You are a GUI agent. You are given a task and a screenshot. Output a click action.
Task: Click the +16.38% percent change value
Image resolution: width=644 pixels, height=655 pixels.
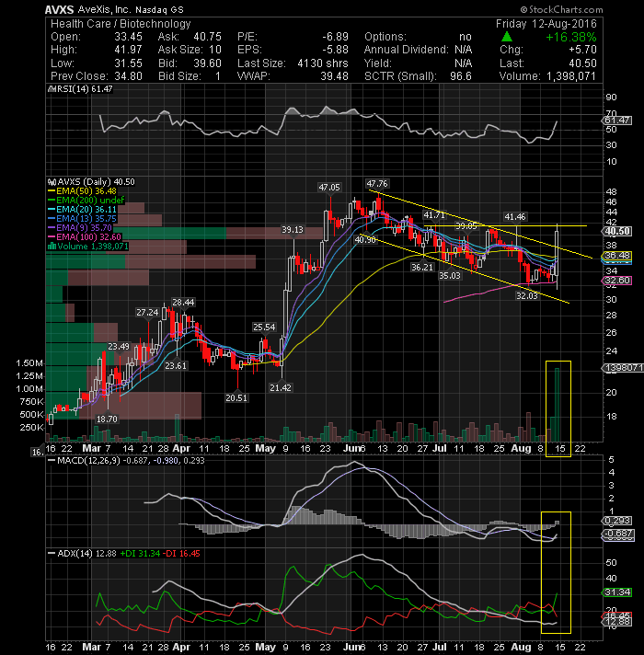click(x=571, y=37)
